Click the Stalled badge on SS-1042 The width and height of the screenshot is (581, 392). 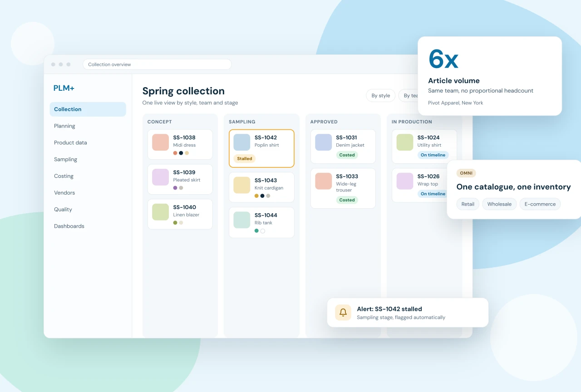(x=245, y=159)
